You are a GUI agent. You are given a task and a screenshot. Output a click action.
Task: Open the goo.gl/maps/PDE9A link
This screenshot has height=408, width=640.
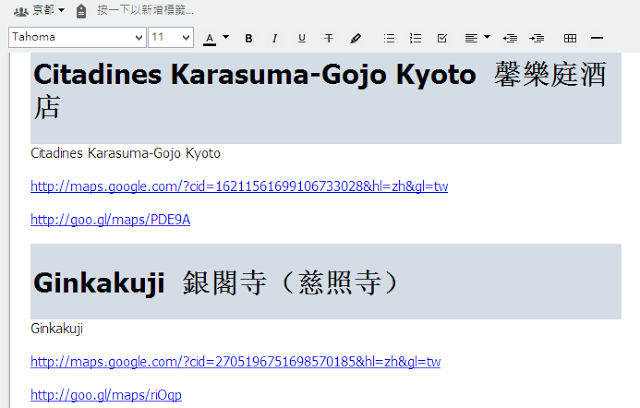pos(110,220)
